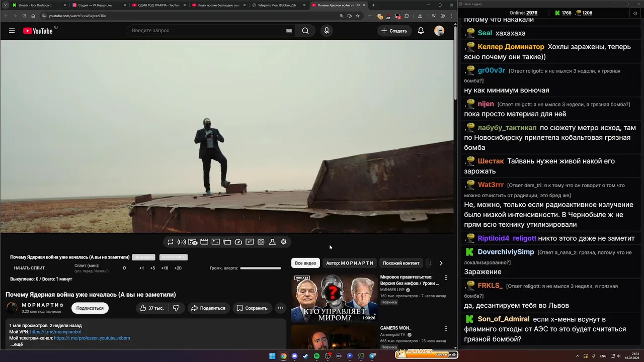This screenshot has height=362, width=644.
Task: Take a screenshot with the camera icon
Action: pos(261,242)
